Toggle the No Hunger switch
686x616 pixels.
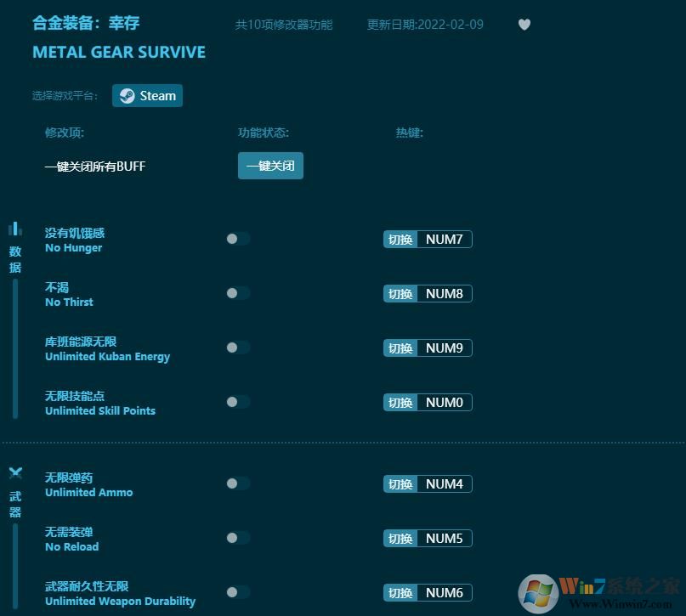tap(238, 239)
